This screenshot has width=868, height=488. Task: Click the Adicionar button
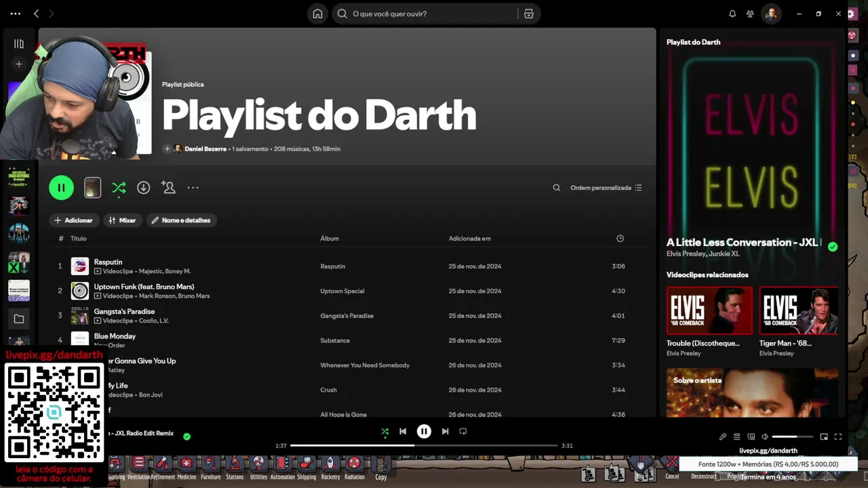[74, 220]
